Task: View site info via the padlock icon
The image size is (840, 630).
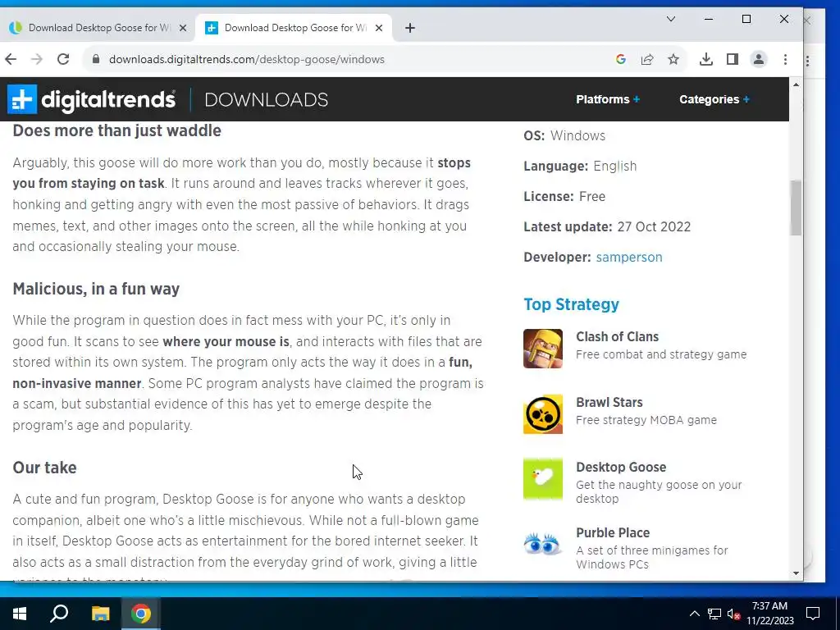Action: click(x=96, y=59)
